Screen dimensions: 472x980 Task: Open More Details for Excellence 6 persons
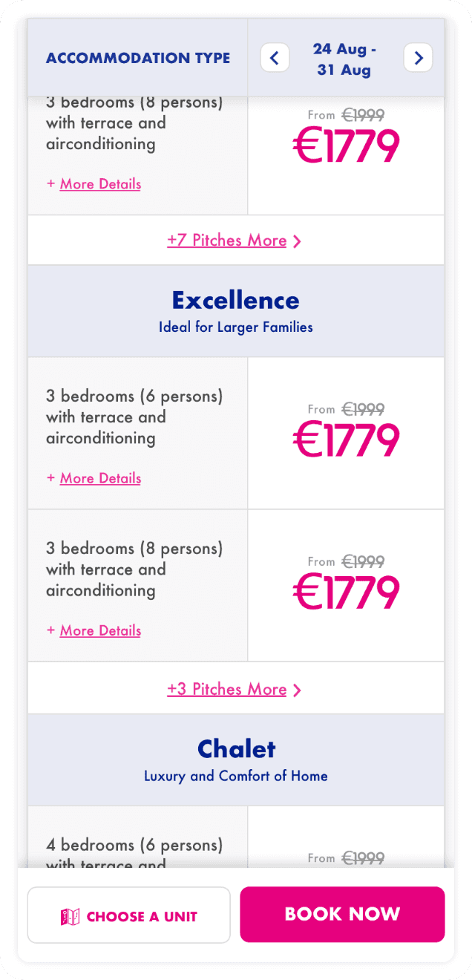click(100, 478)
